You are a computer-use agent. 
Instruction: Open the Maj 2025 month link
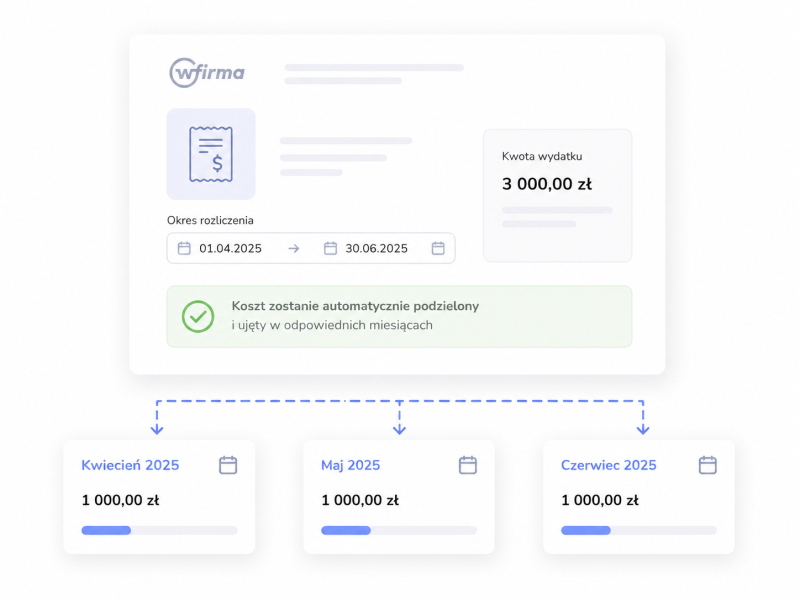tap(351, 465)
